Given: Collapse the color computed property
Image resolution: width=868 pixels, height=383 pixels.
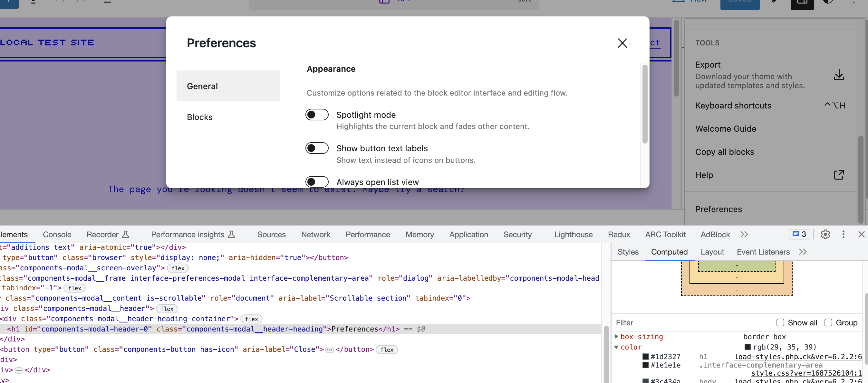Looking at the screenshot, I should [x=616, y=347].
